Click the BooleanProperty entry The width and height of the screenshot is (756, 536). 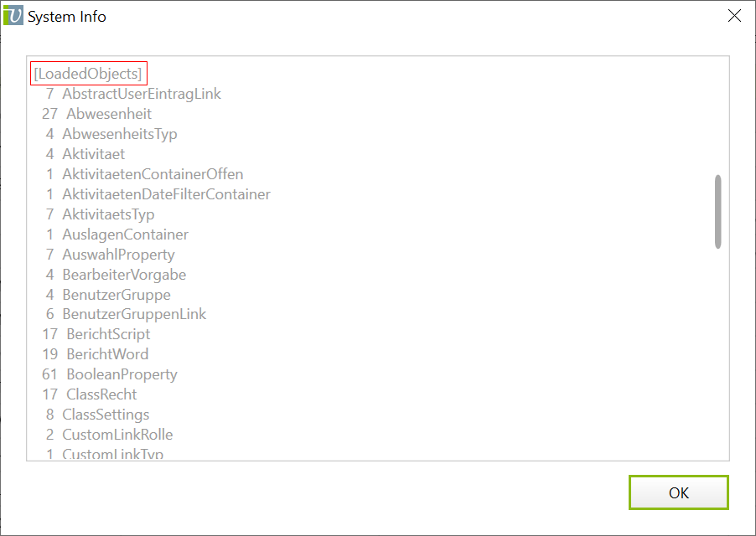coord(122,374)
